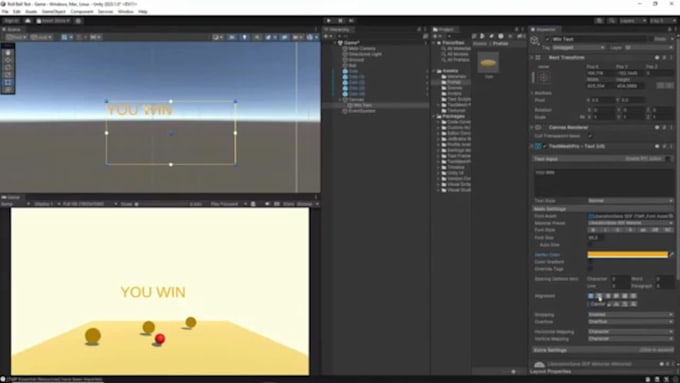Open the Material Preset dropdown
Image resolution: width=680 pixels, height=383 pixels.
point(630,223)
